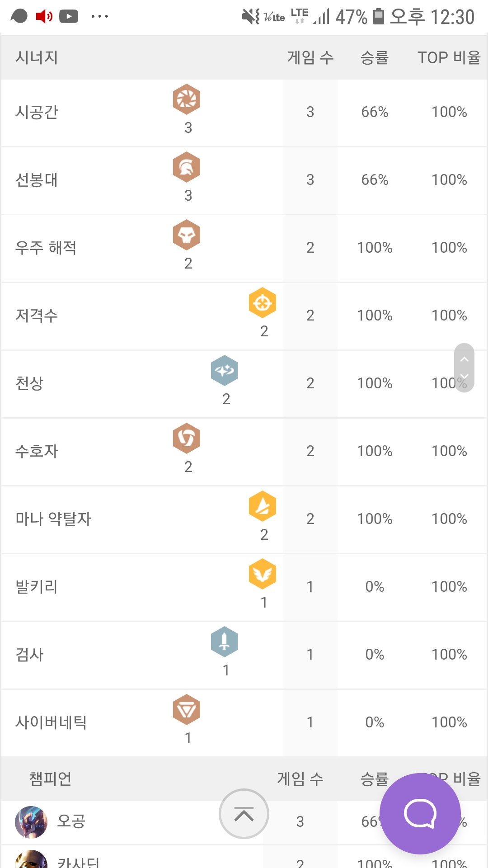
Task: Tap the scroll-to-top arrow button
Action: pyautogui.click(x=244, y=814)
